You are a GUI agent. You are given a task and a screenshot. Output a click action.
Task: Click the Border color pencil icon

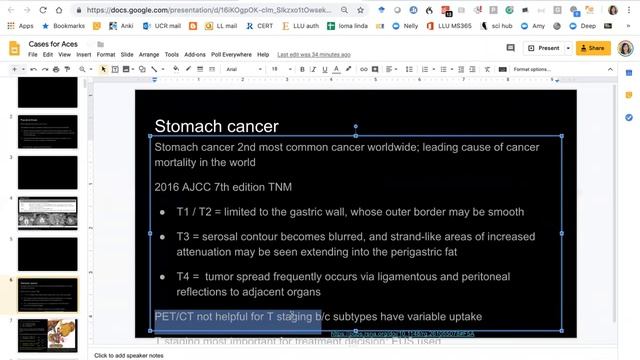(x=188, y=69)
